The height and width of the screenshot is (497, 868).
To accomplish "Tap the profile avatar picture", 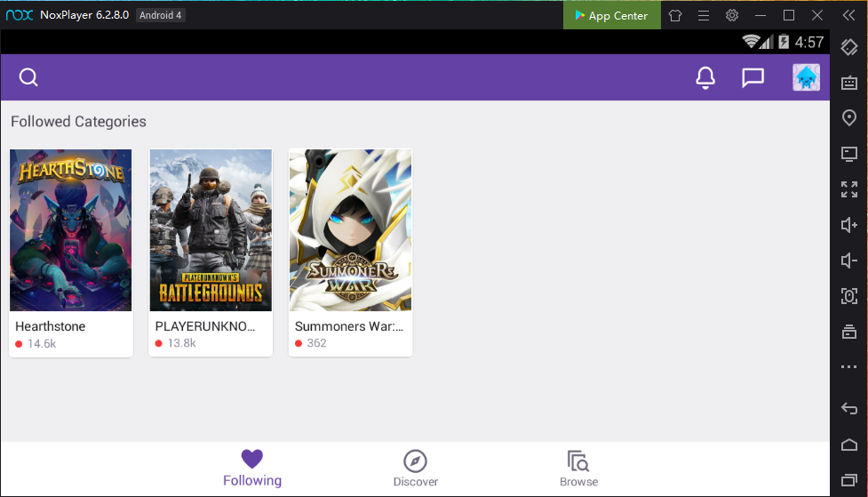I will [806, 78].
